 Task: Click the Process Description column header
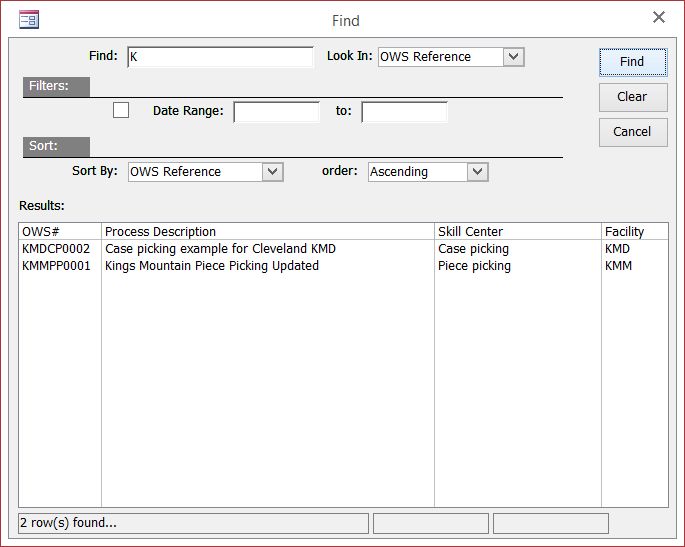(268, 231)
